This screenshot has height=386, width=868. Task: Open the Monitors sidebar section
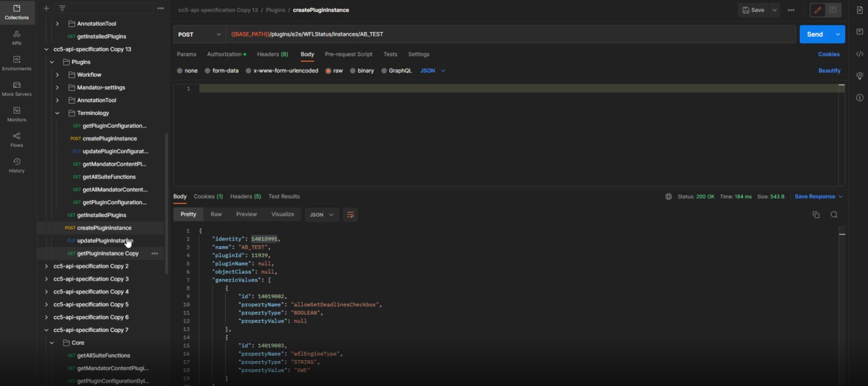point(16,115)
